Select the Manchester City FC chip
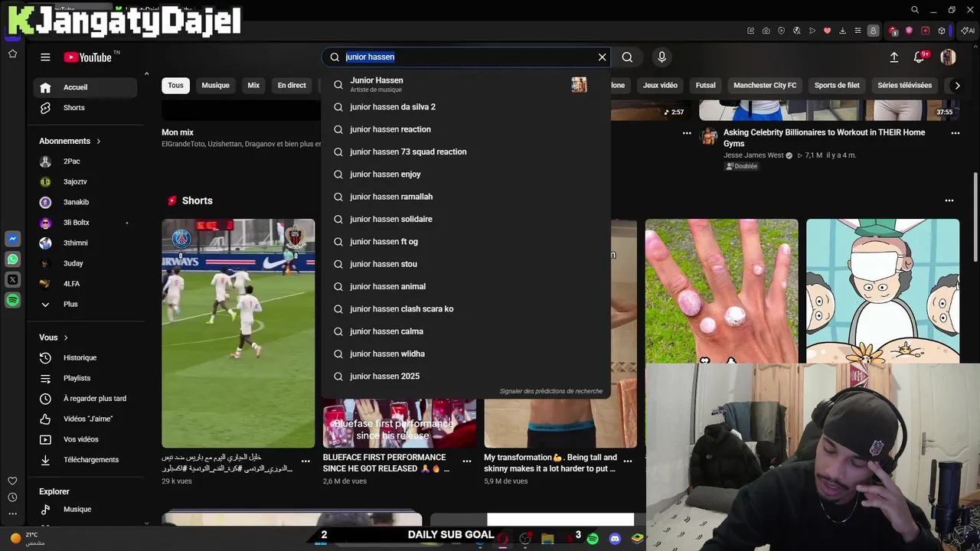 coord(765,86)
